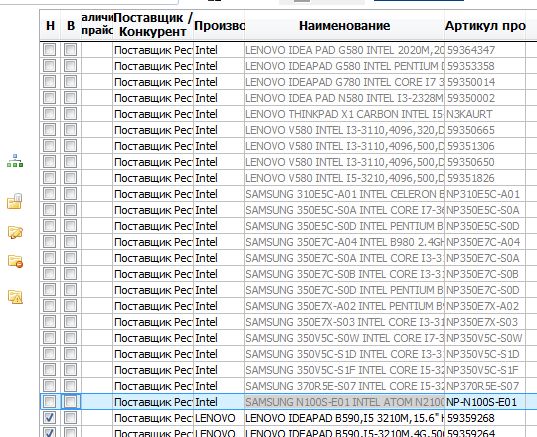Image resolution: width=537 pixels, height=437 pixels.
Task: Click the folder with red minus icon
Action: pyautogui.click(x=15, y=261)
